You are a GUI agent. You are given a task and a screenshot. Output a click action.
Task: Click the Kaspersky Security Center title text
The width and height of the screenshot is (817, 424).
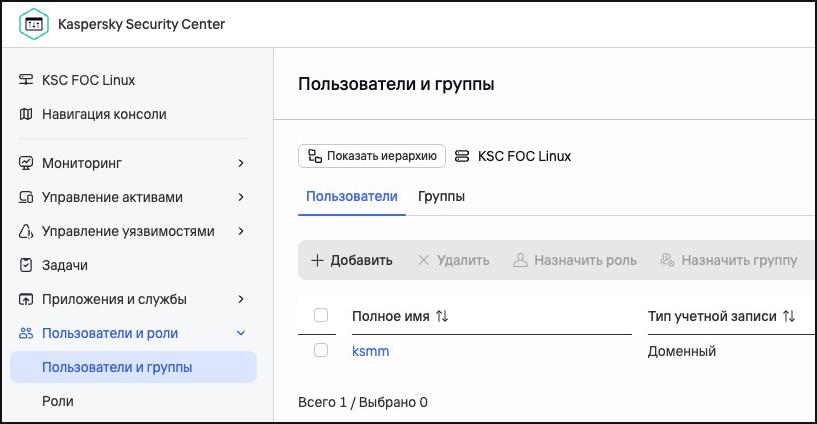pyautogui.click(x=141, y=24)
